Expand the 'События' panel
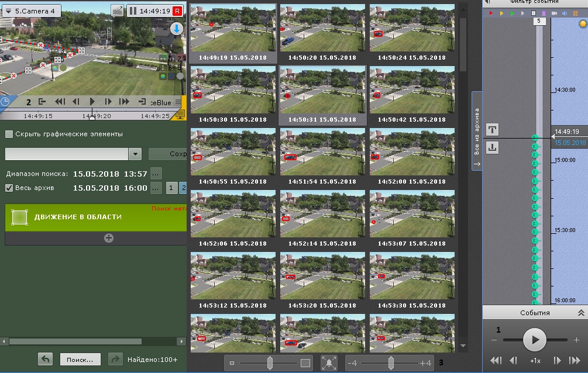This screenshot has height=373, width=588. [581, 313]
